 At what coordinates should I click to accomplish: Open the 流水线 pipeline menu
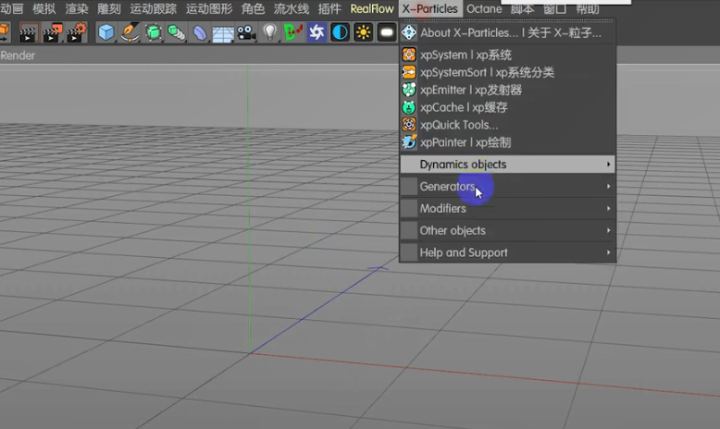292,9
